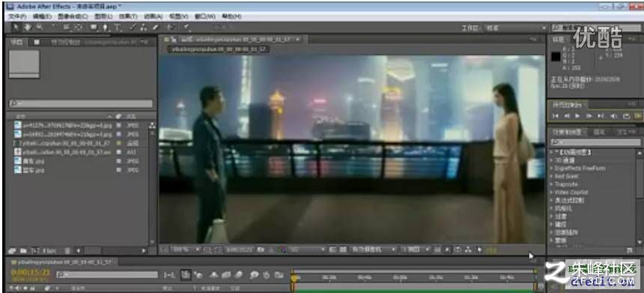
Task: Open the composition zoom percentage dropdown
Action: click(186, 250)
